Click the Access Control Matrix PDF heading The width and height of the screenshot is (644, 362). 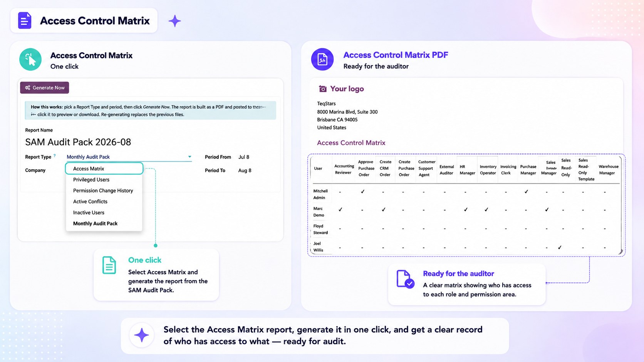coord(396,55)
